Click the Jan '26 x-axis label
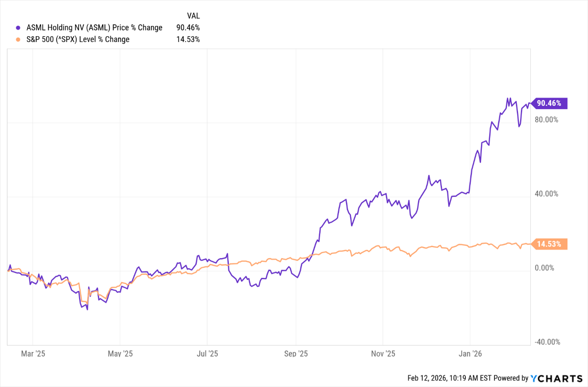 tap(470, 354)
